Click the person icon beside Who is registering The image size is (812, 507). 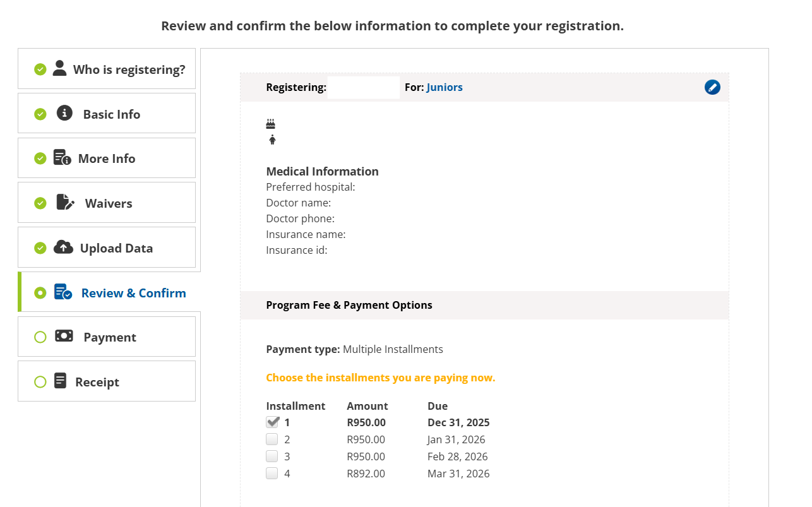click(60, 68)
